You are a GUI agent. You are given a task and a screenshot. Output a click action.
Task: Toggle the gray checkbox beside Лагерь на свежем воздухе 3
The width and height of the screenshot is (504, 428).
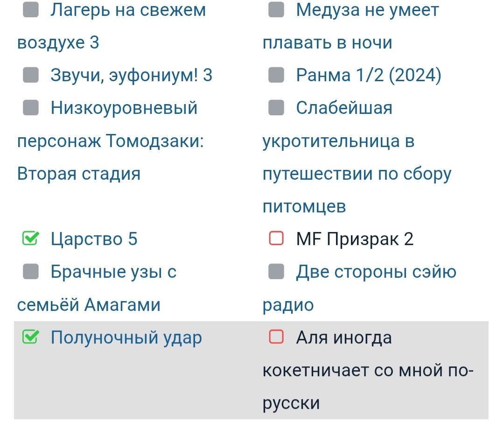(x=31, y=9)
